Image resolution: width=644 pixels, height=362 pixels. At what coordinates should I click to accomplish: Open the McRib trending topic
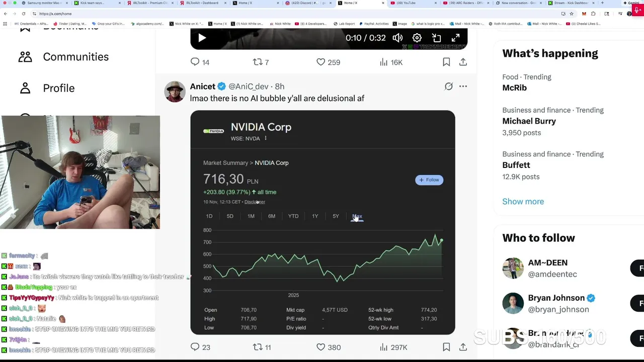click(x=514, y=87)
